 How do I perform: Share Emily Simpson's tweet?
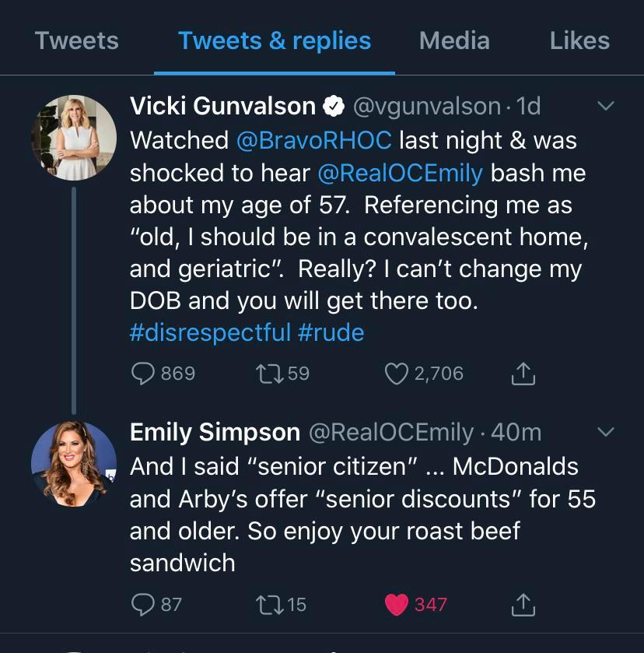click(523, 604)
